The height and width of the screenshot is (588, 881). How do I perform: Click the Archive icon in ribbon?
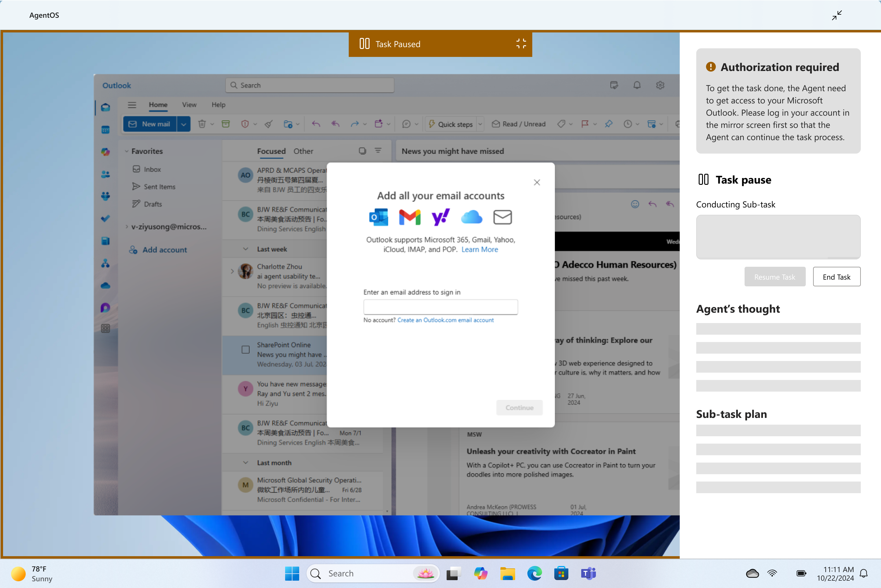pos(226,124)
